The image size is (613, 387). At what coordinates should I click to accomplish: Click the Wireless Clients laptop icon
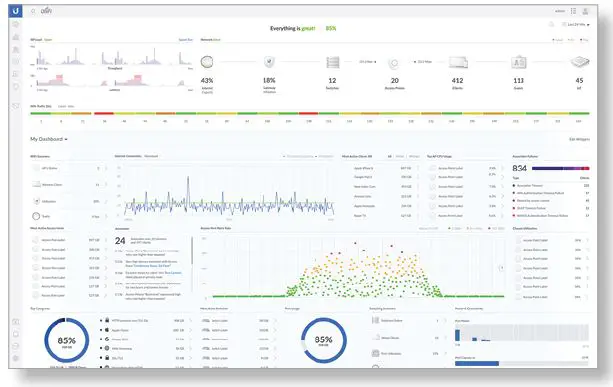[36, 184]
